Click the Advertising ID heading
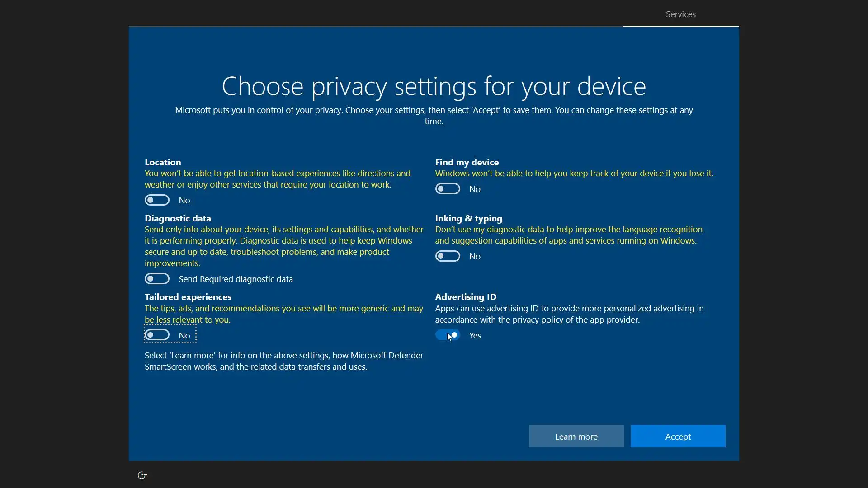868x488 pixels. pyautogui.click(x=466, y=297)
